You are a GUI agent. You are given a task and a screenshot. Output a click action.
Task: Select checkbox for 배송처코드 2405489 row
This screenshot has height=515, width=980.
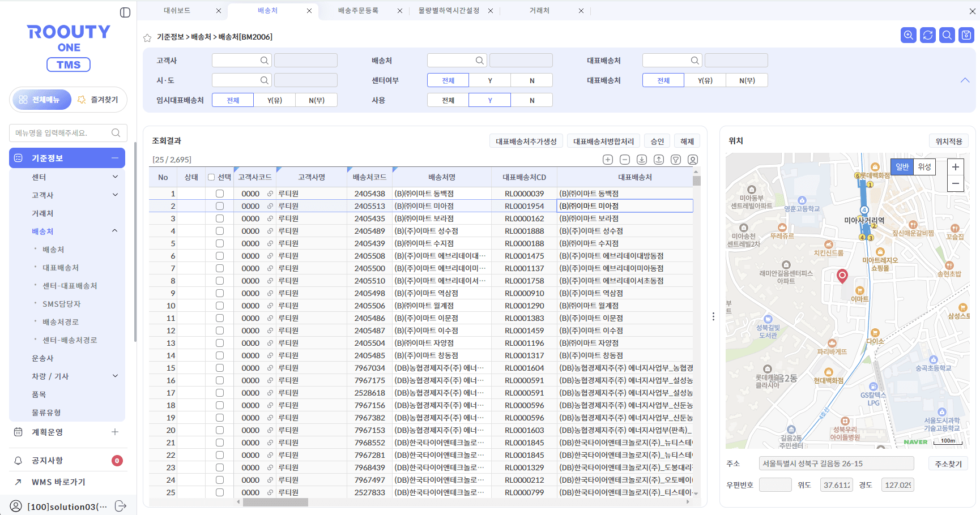point(220,231)
